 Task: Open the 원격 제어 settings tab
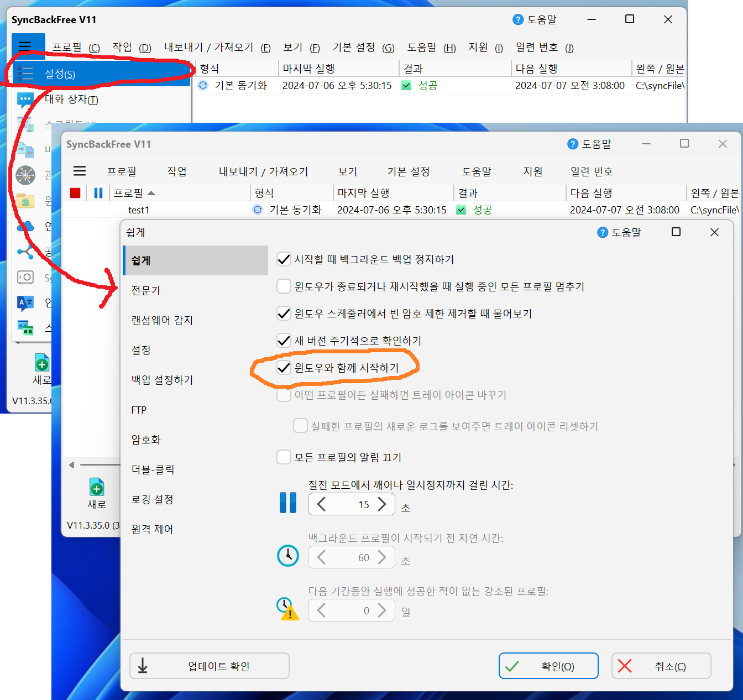[196, 529]
